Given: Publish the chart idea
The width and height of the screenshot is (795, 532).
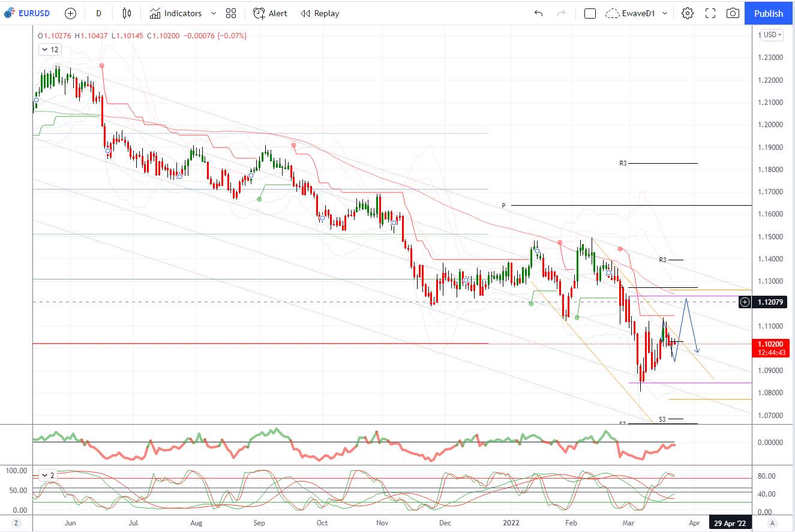Looking at the screenshot, I should pos(769,13).
